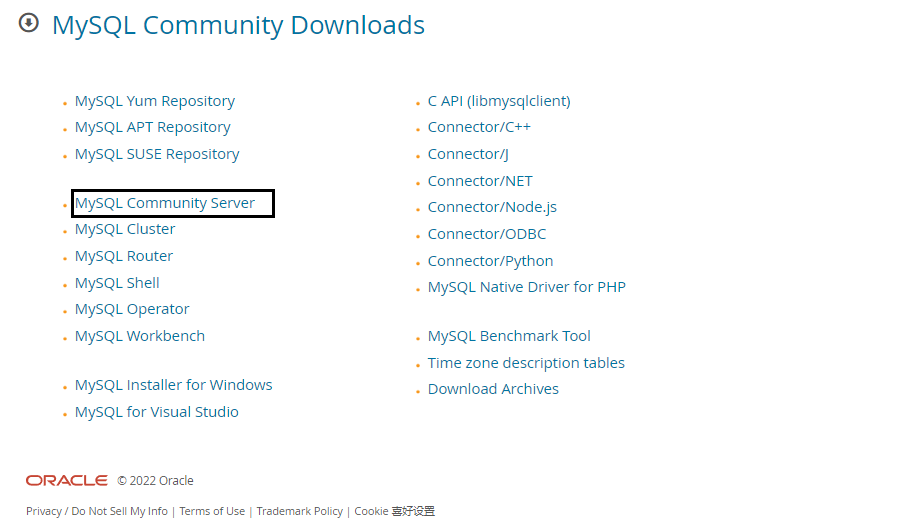Open C API (libmysqlclient) link

499,101
